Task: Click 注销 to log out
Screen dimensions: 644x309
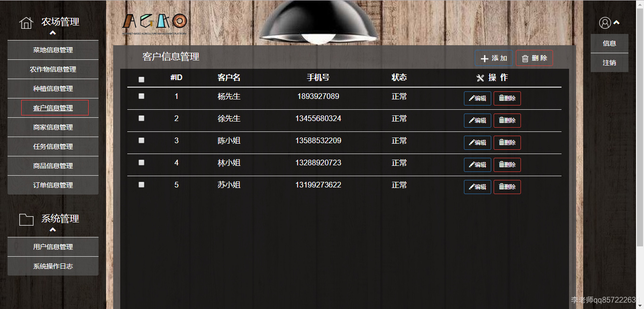Action: [610, 63]
